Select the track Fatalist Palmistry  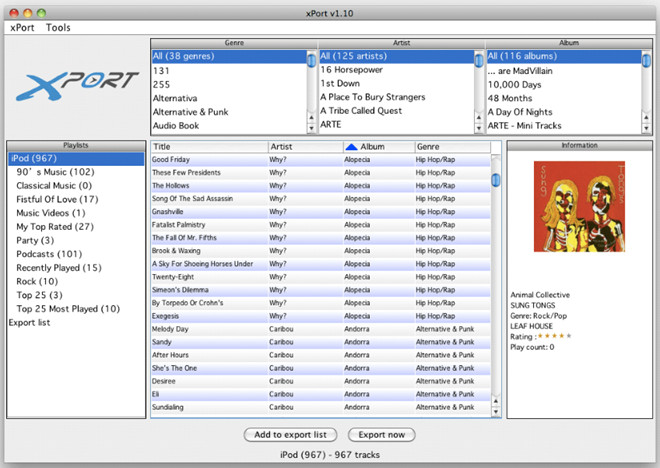point(321,225)
